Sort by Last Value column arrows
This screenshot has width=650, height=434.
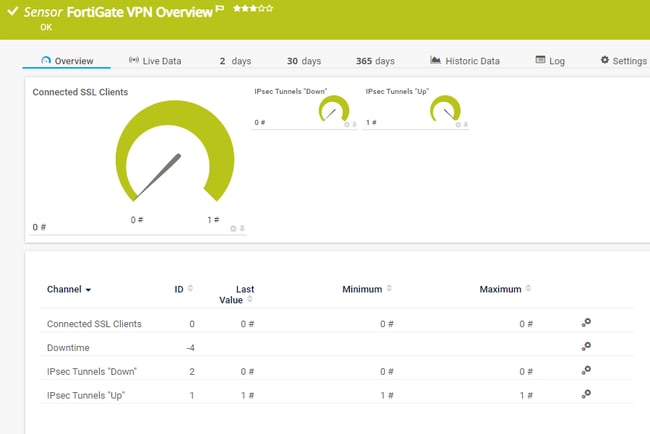click(250, 299)
